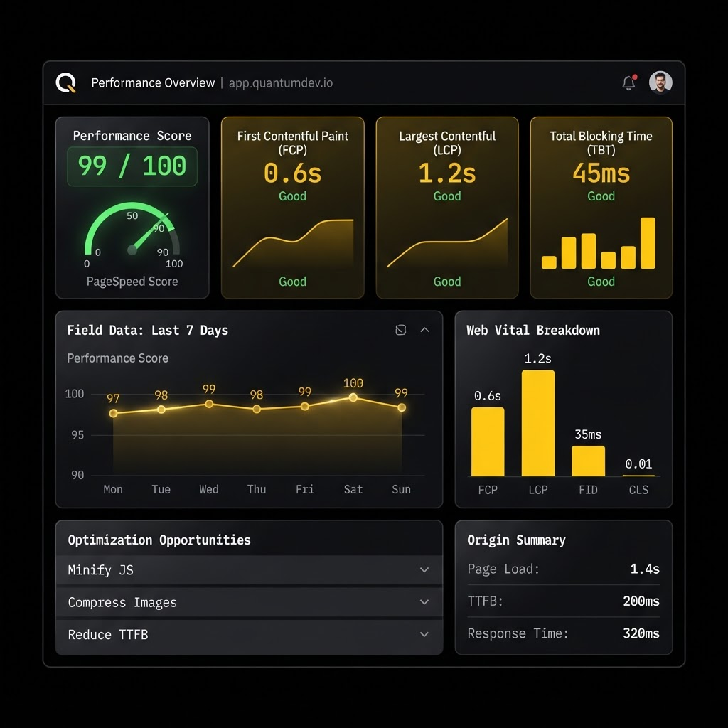Click the Sun data point labeled 99
The height and width of the screenshot is (728, 728).
(x=402, y=407)
